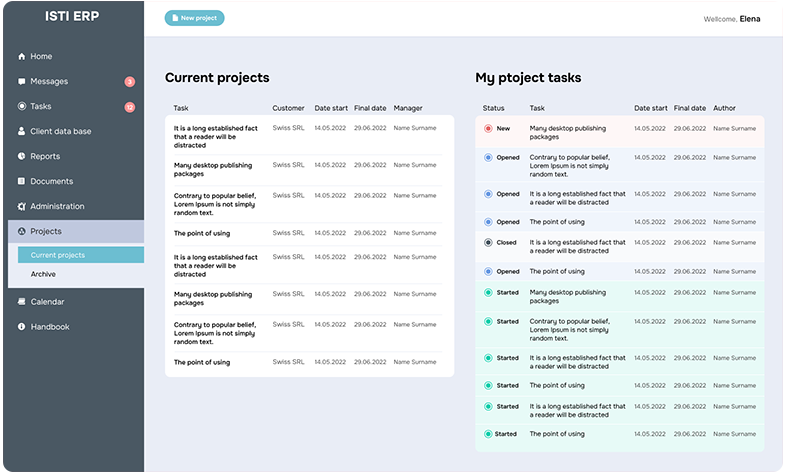Click the Documents icon in sidebar
The height and width of the screenshot is (476, 785).
point(22,182)
